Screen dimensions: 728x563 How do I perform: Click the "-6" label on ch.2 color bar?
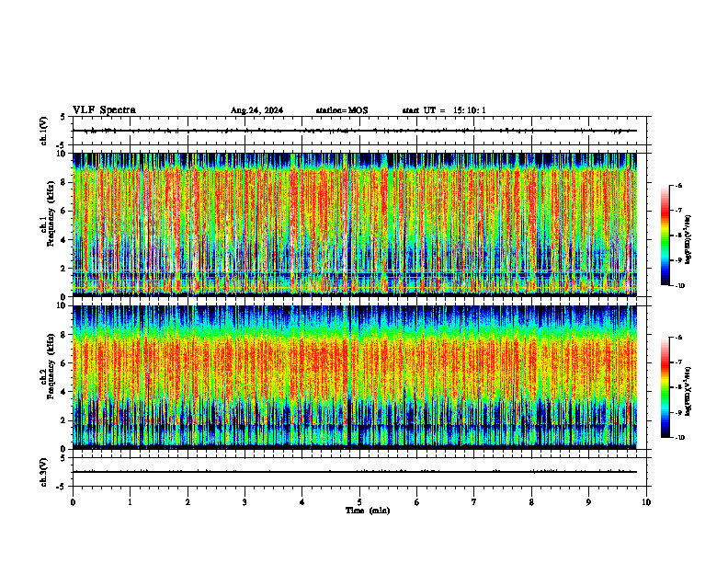679,338
